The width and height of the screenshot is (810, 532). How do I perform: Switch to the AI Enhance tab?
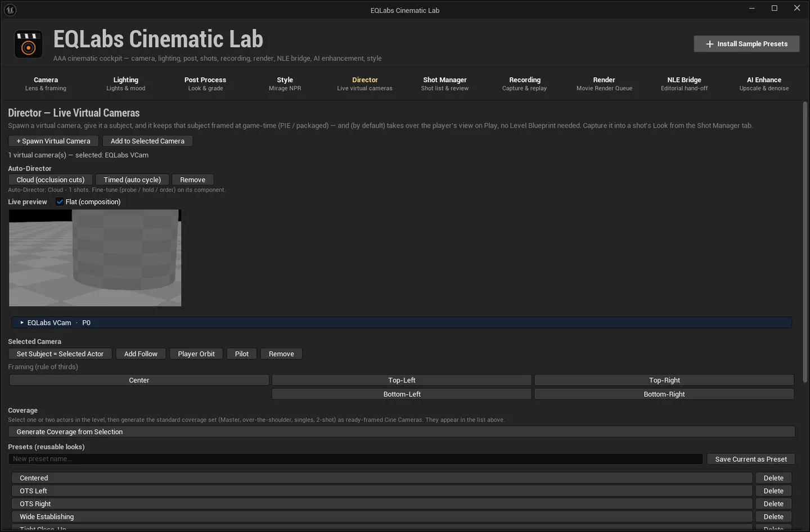[x=764, y=84]
